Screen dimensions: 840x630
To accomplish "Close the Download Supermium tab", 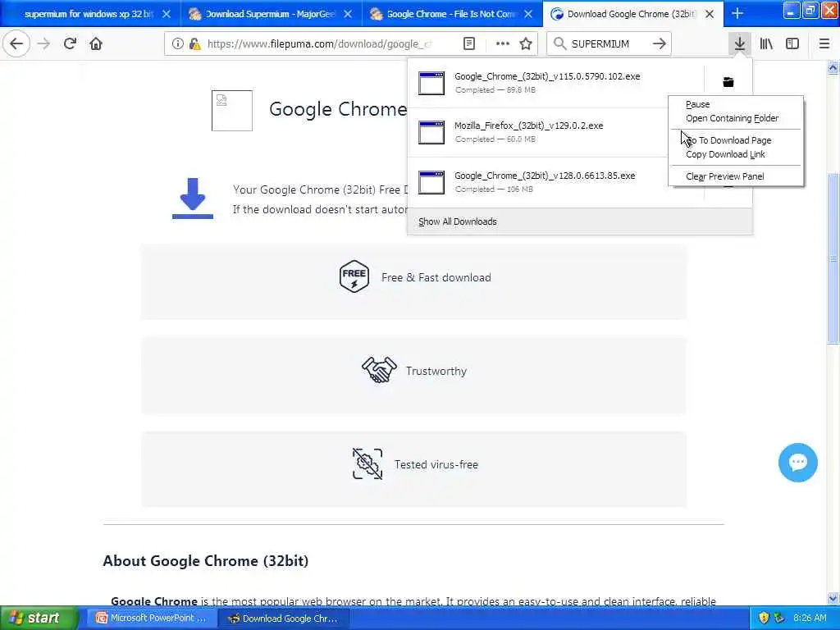I will (348, 14).
